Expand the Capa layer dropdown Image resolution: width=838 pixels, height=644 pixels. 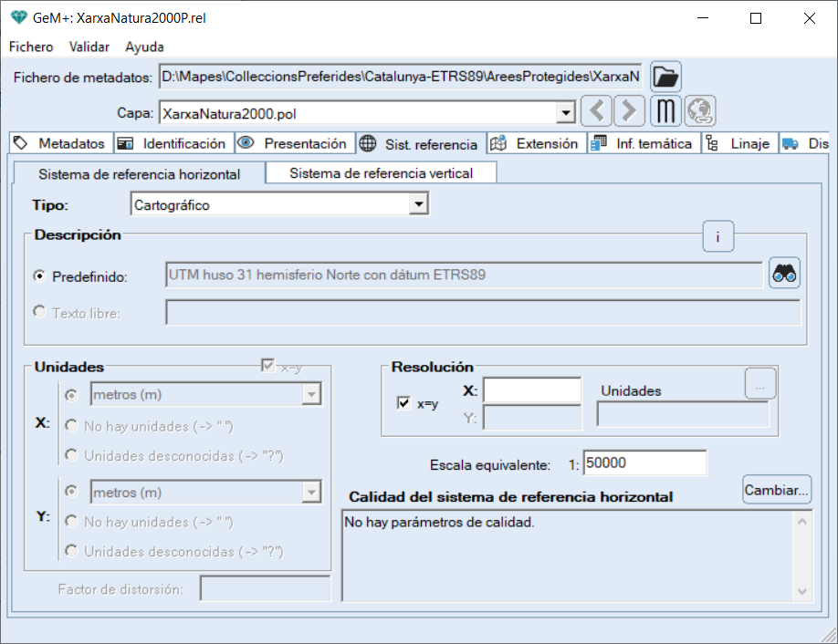[566, 113]
